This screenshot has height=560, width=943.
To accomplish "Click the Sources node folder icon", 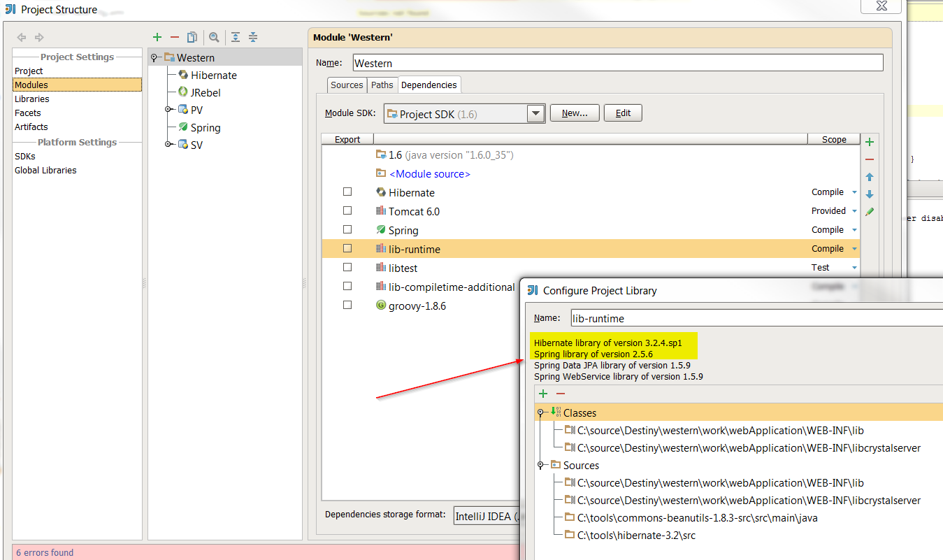I will (x=556, y=465).
